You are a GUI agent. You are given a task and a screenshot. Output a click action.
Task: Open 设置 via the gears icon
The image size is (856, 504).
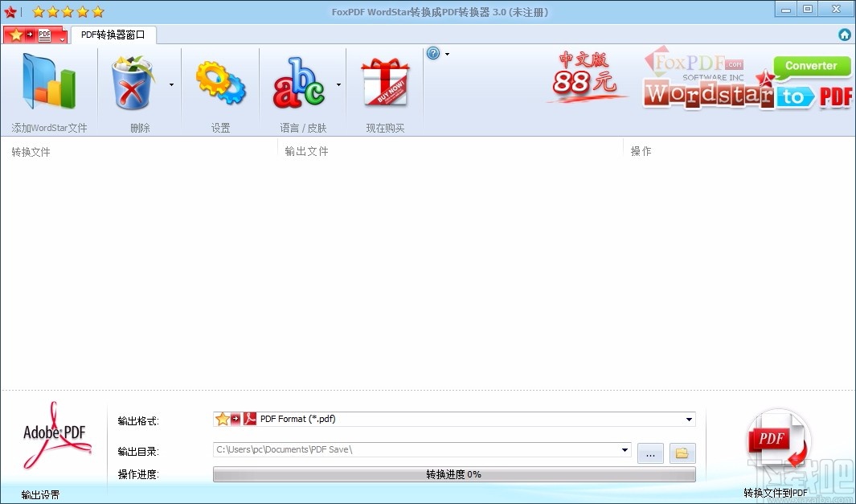pyautogui.click(x=220, y=80)
